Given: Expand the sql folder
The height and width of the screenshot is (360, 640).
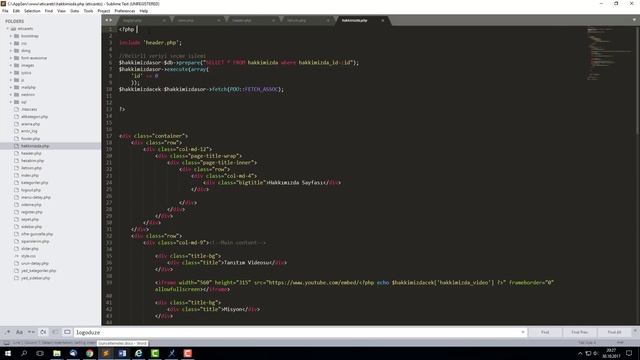Looking at the screenshot, I should click(11, 102).
